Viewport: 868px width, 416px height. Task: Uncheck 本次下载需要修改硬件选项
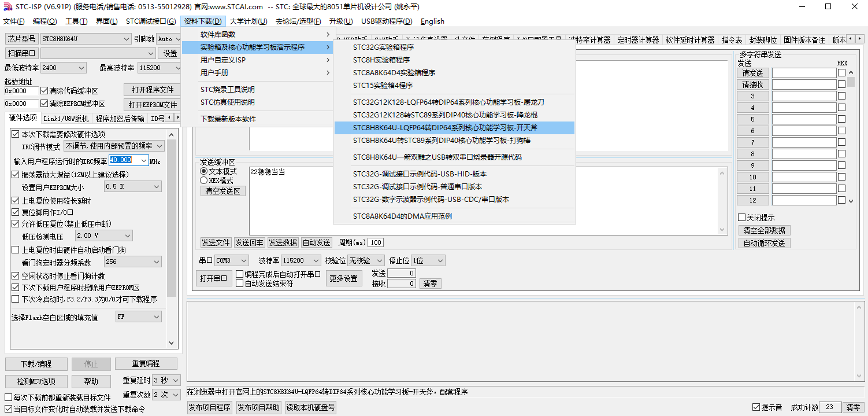16,134
